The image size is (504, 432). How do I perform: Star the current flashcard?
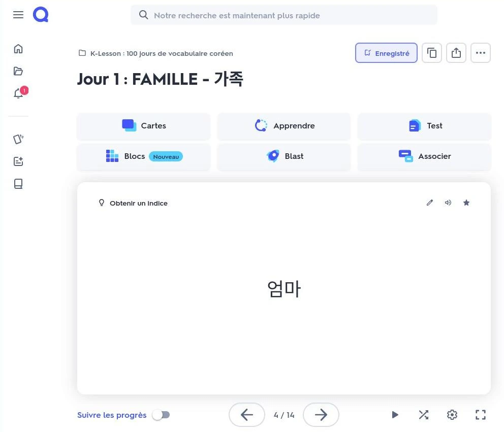pos(466,203)
